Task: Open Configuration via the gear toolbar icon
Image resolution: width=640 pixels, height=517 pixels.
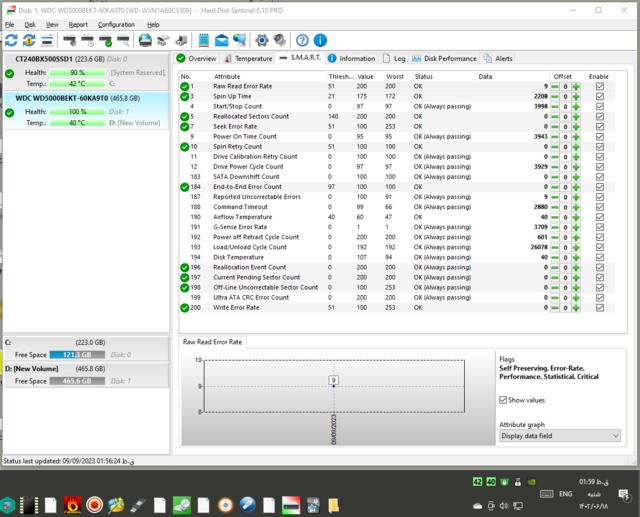Action: [262, 40]
